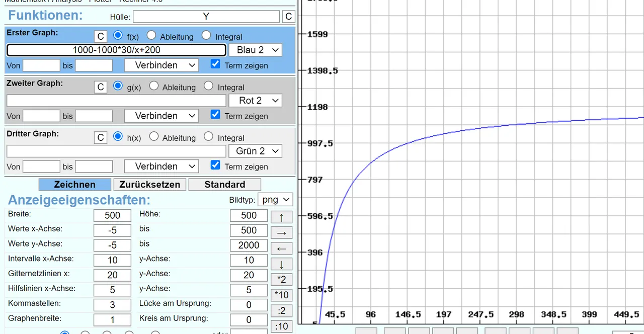
Task: Shift the plot view with down arrow
Action: [x=282, y=264]
